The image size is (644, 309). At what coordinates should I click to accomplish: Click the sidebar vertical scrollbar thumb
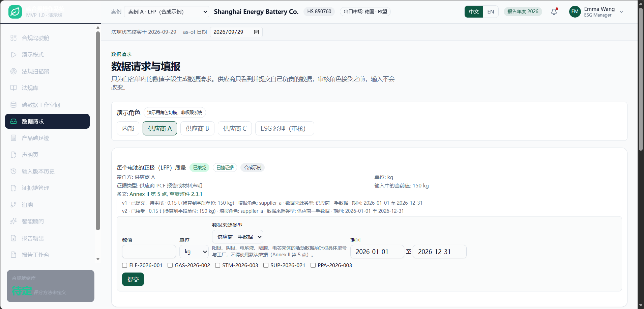point(98,131)
